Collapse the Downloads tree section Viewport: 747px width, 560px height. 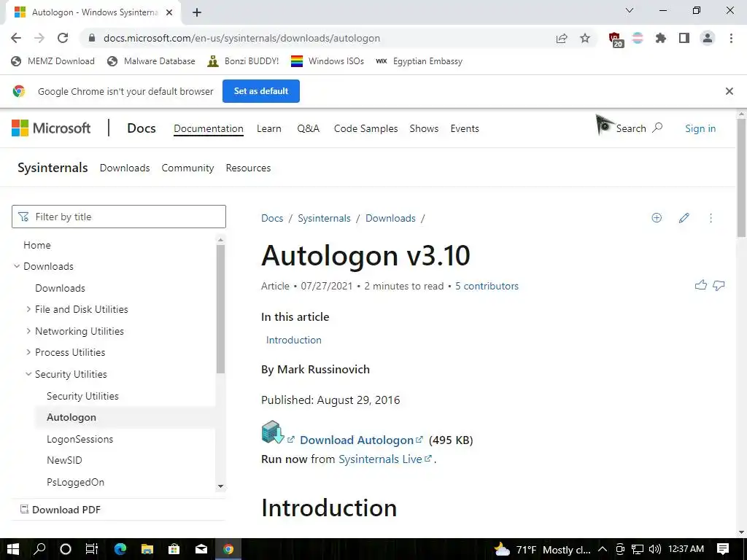[x=17, y=266]
